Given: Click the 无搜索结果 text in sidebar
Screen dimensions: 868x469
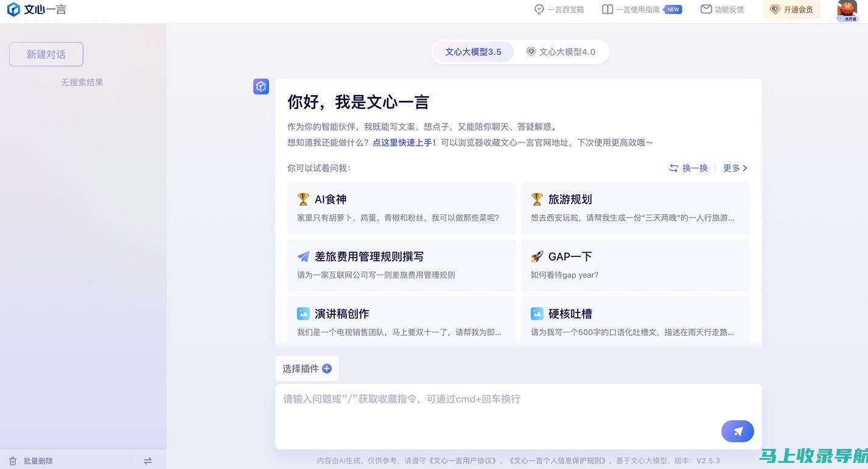Looking at the screenshot, I should pyautogui.click(x=82, y=82).
